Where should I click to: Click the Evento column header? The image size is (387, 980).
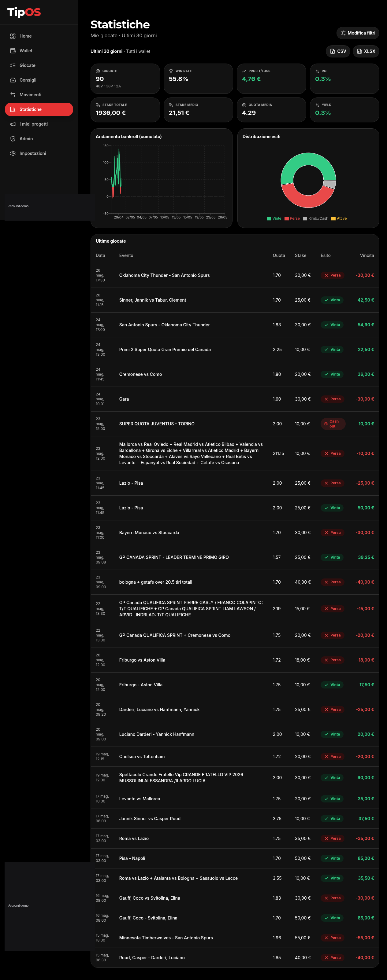126,256
